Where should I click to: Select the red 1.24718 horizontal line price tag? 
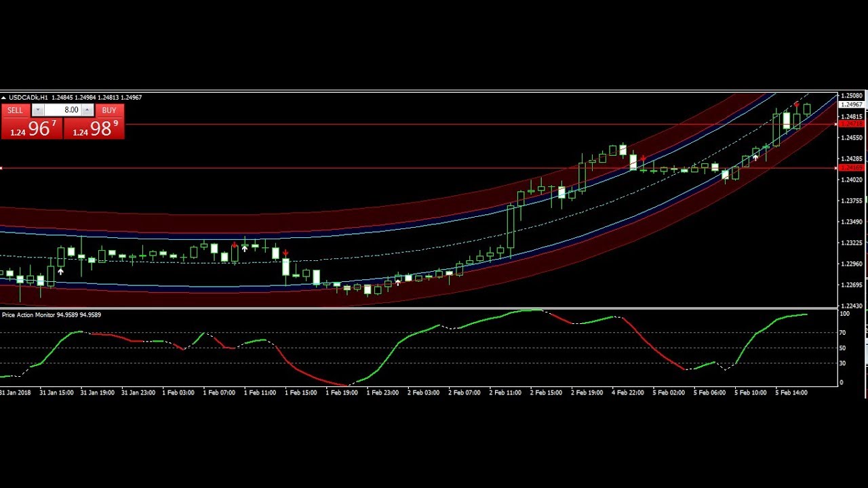coord(852,124)
